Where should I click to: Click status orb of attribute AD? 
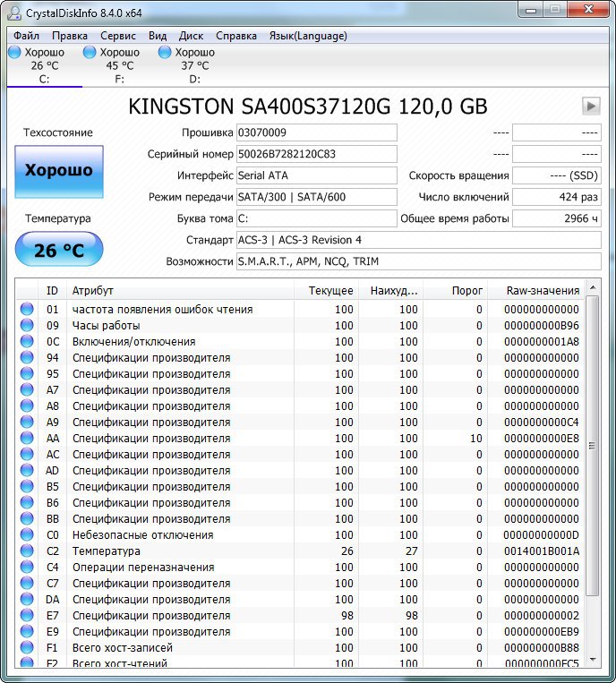pyautogui.click(x=27, y=470)
